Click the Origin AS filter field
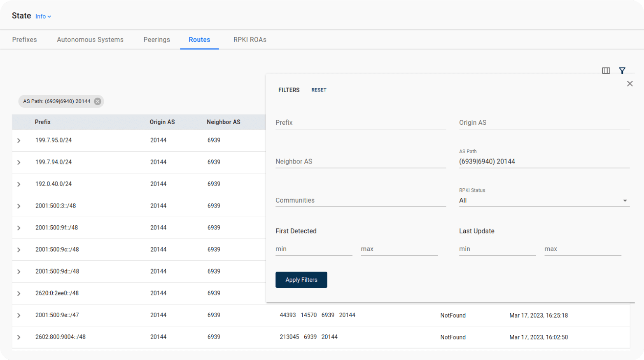Screen dimensions: 644x360 point(544,123)
